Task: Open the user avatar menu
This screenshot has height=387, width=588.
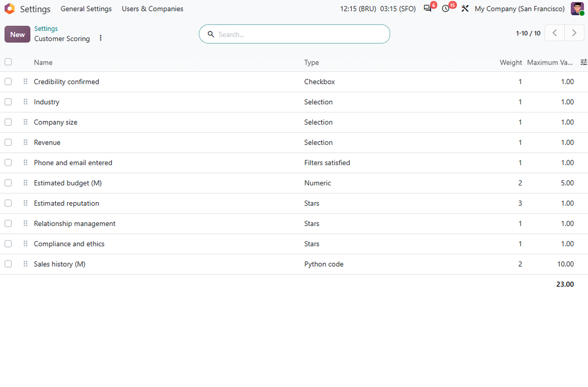Action: click(x=577, y=8)
